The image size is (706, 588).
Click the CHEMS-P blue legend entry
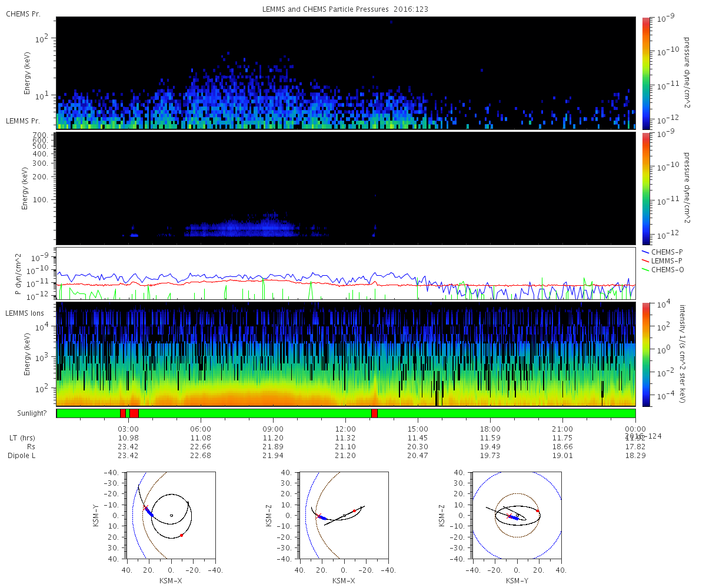pyautogui.click(x=667, y=252)
